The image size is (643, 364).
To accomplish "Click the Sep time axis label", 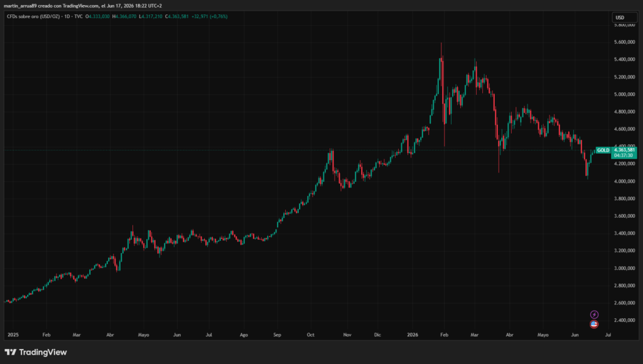I will (277, 335).
